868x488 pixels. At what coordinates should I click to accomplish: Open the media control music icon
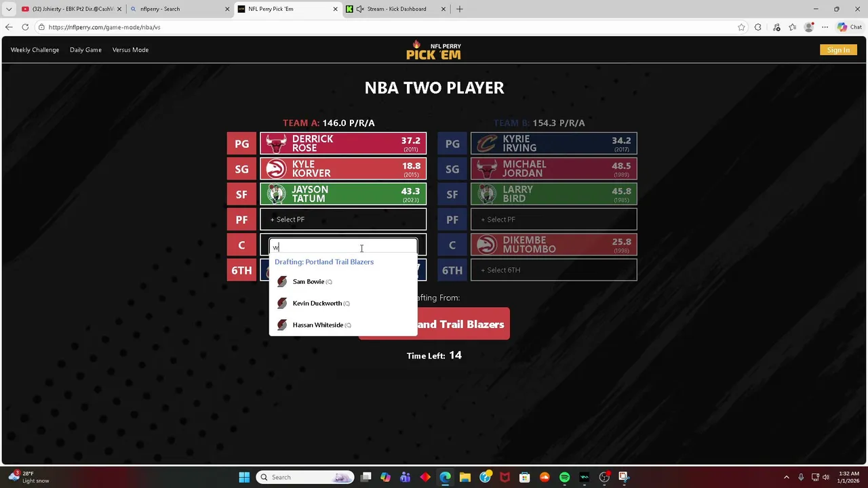(776, 27)
